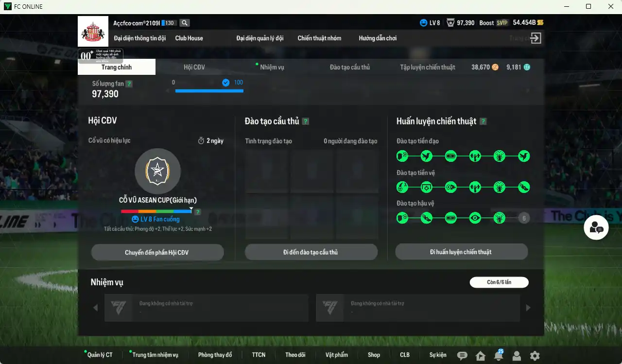Open Đại diện quản lý đội menu
Image resolution: width=622 pixels, height=364 pixels.
coord(260,38)
